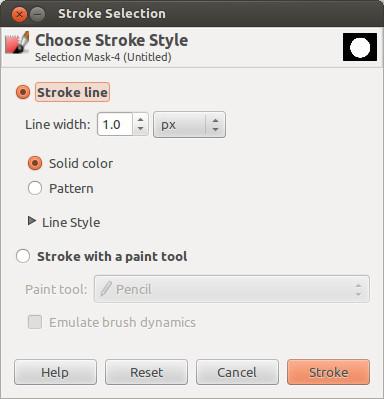The image size is (384, 399).
Task: Click the pencil icon in Paint tool box
Action: click(x=106, y=289)
